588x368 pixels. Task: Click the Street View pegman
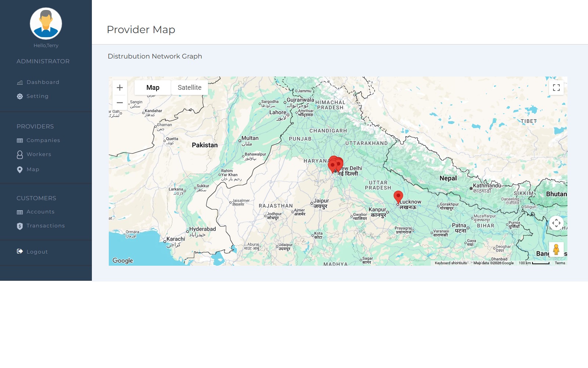pos(556,250)
